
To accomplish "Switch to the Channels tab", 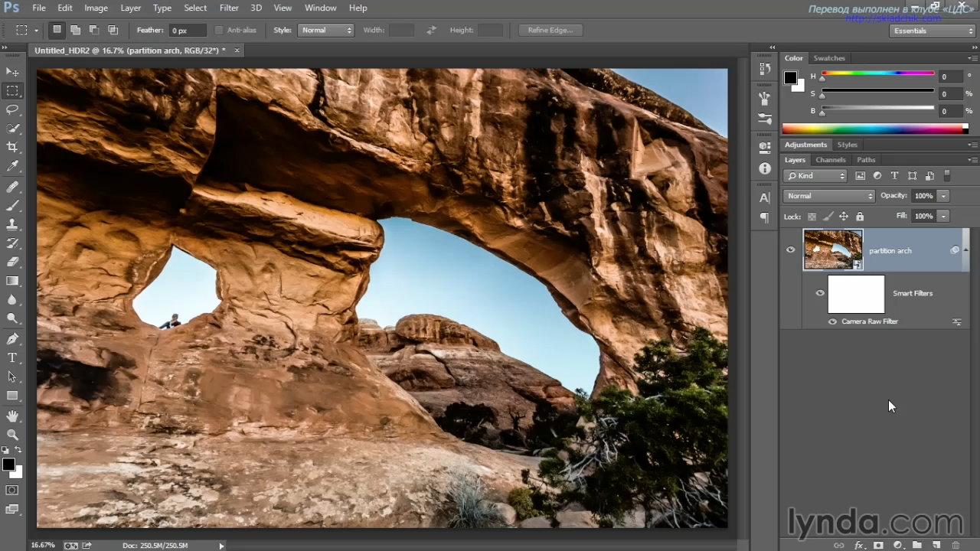I will click(x=830, y=160).
